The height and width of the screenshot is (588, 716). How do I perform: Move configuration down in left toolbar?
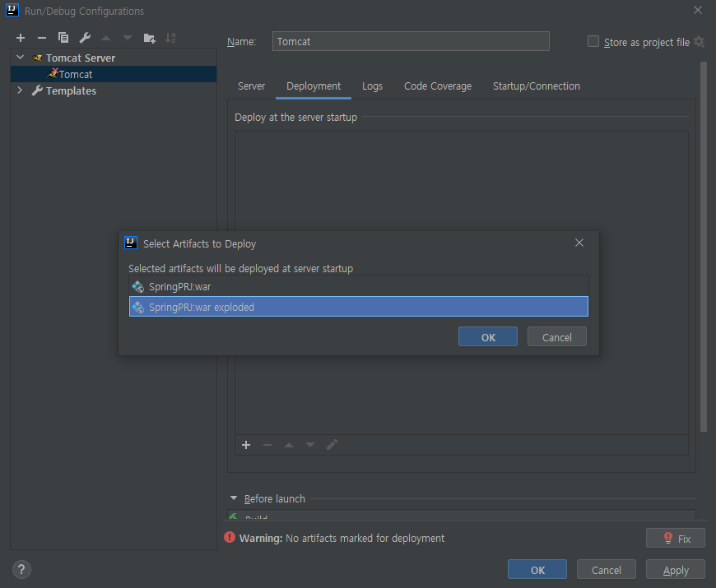[128, 38]
